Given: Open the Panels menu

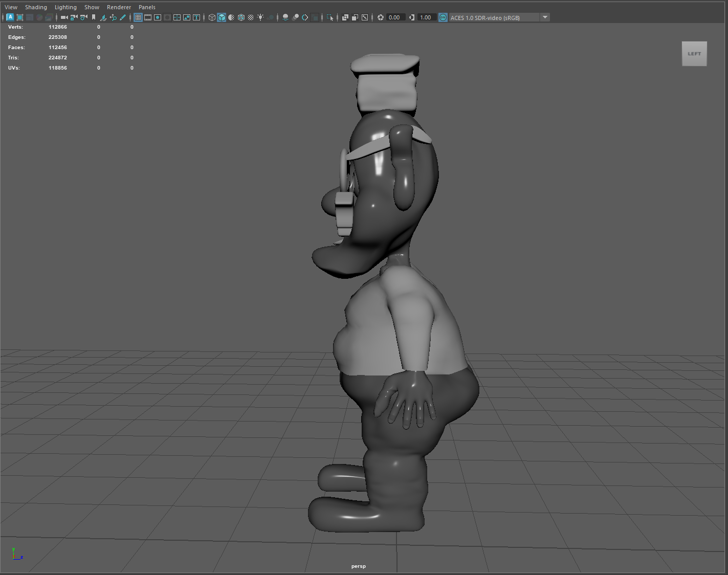Looking at the screenshot, I should tap(147, 7).
